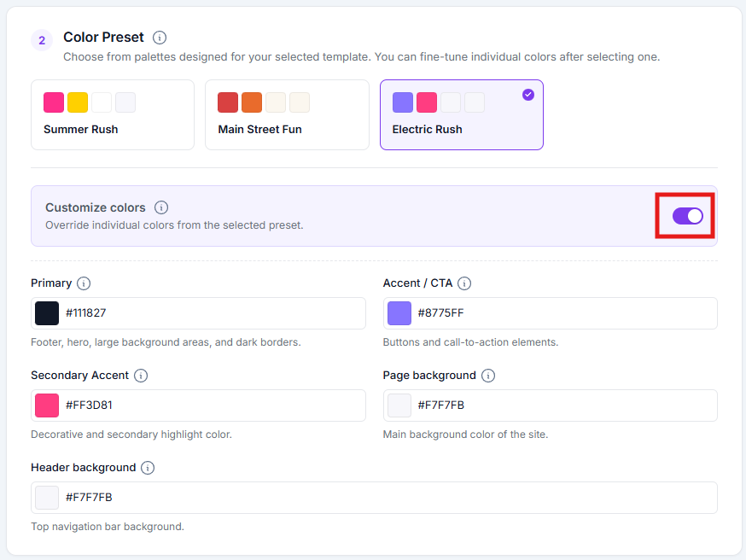
Task: Click the info icon next to Customize colors
Action: 161,207
